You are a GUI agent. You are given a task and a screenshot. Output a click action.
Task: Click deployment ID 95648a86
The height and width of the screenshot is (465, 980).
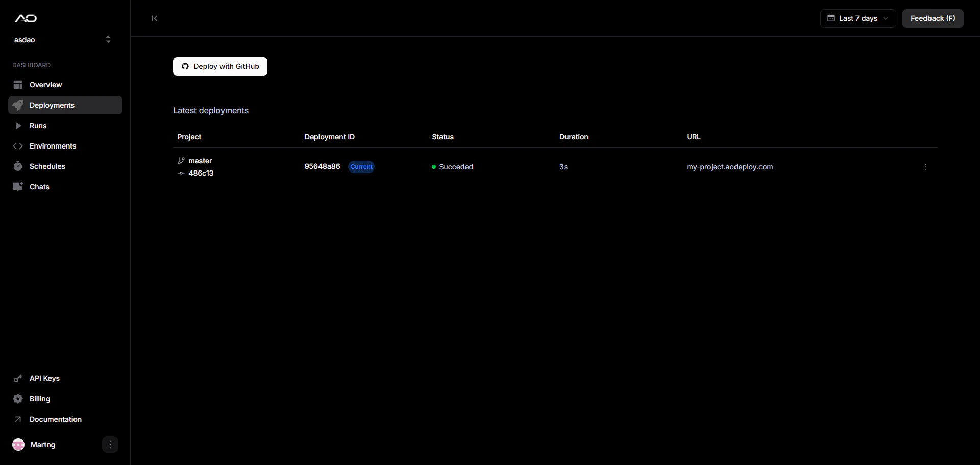click(322, 166)
